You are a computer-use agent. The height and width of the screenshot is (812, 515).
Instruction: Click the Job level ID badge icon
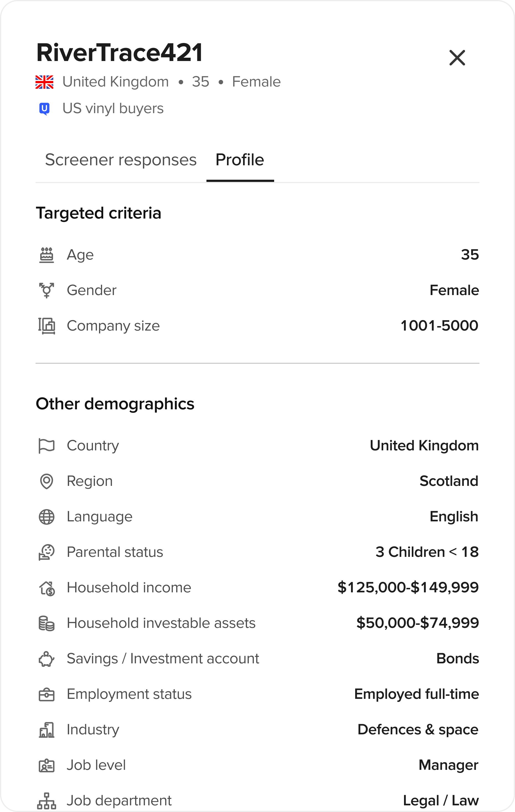(47, 765)
